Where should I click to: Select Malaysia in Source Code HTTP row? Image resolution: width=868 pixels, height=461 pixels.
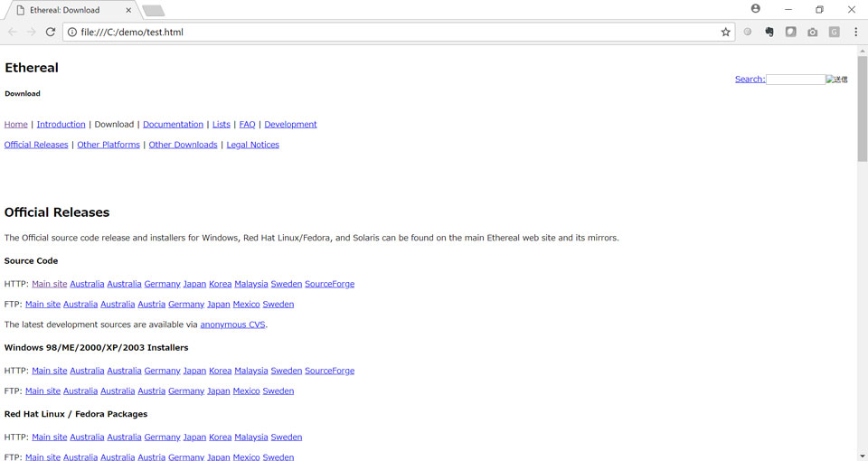tap(251, 284)
